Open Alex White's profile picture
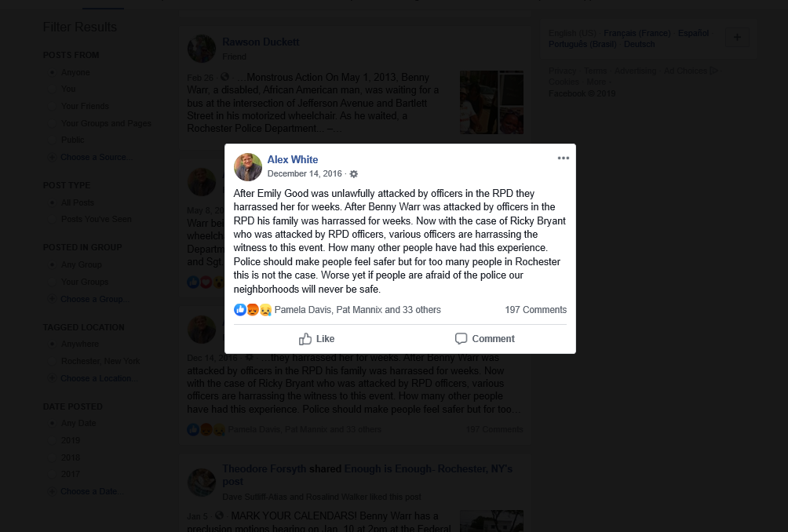This screenshot has width=788, height=532. (248, 167)
